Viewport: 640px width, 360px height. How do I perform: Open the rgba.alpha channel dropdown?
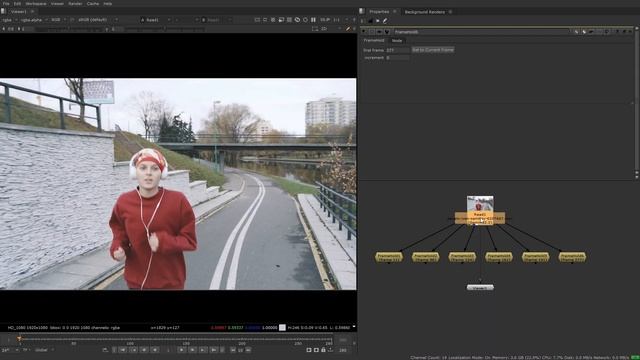click(34, 20)
